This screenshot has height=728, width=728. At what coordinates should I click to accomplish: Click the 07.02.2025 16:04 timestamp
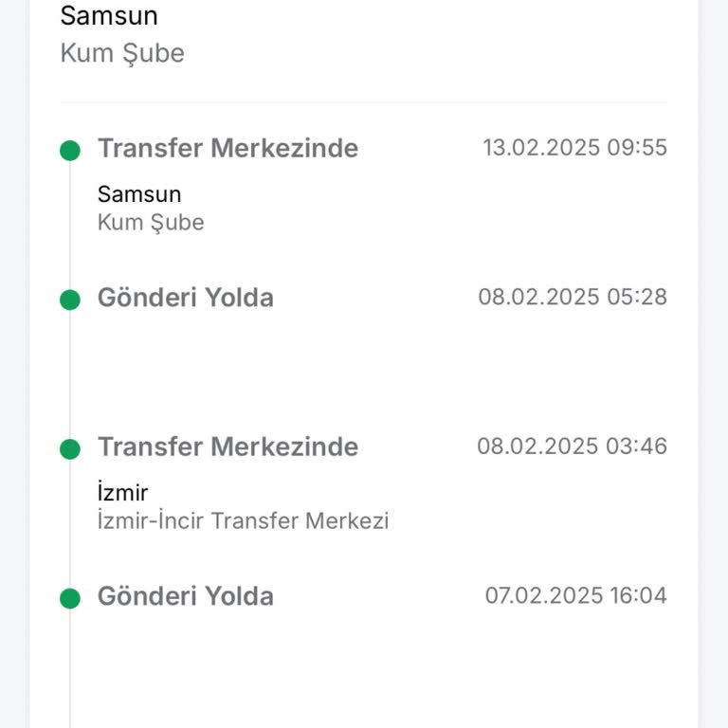click(575, 595)
